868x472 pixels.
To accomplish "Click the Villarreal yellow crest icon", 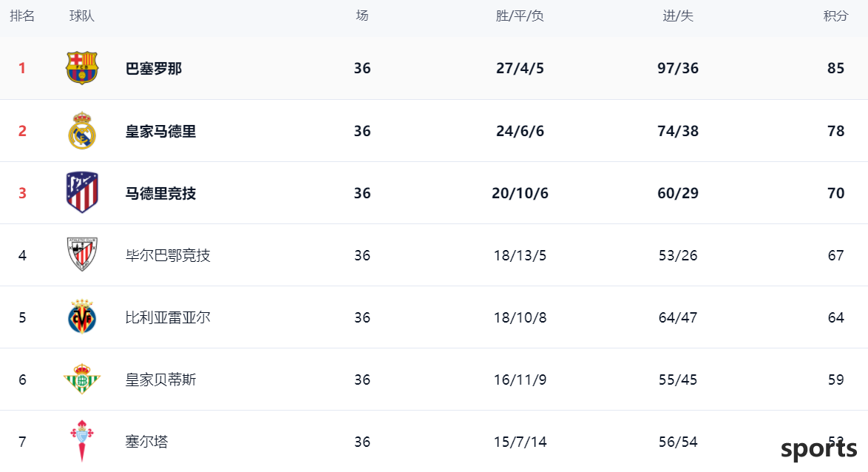I will click(x=82, y=317).
